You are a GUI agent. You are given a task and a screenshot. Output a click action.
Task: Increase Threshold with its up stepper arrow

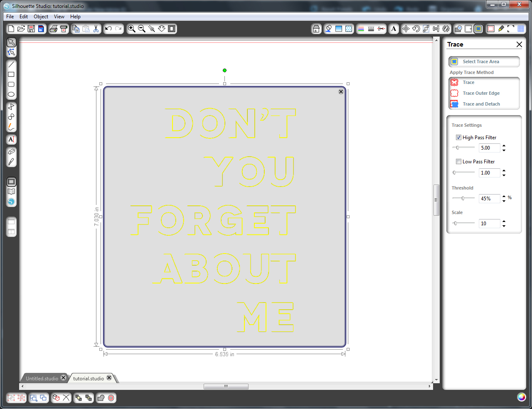tap(504, 196)
